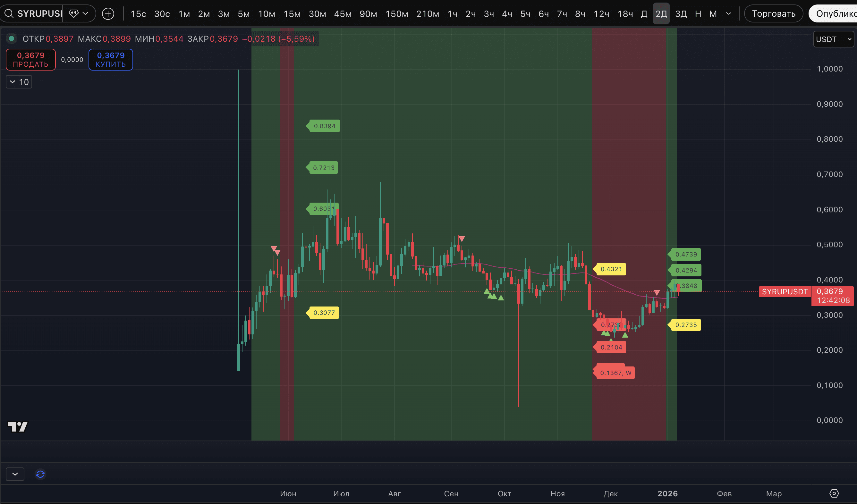Open the USDT currency dropdown
The width and height of the screenshot is (857, 504).
pos(833,39)
